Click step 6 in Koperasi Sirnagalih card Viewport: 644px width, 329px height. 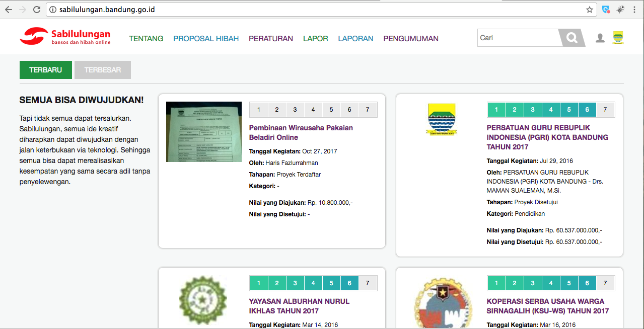point(587,283)
